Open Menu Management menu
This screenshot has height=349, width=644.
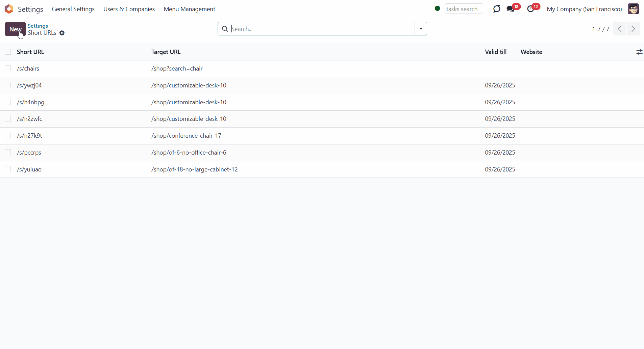(x=190, y=9)
